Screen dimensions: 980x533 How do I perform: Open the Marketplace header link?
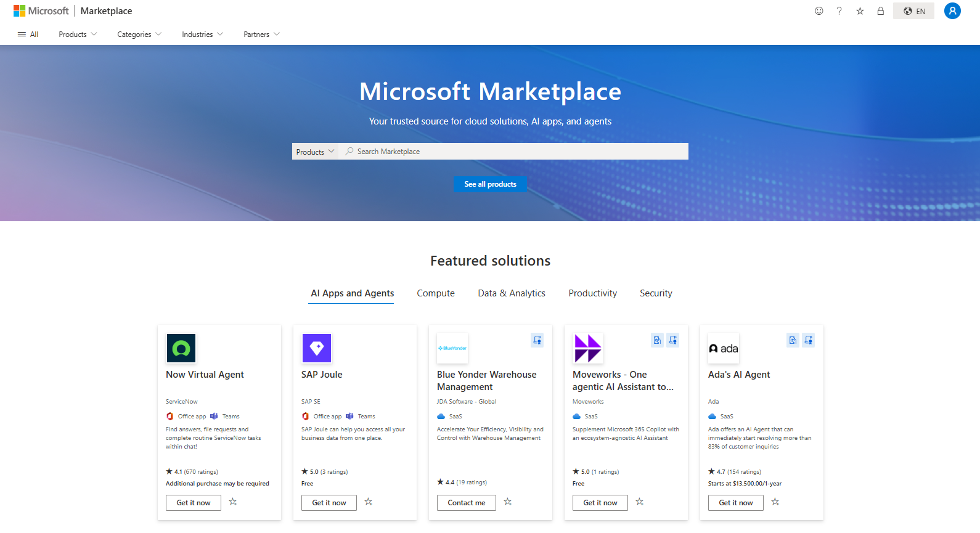click(x=106, y=11)
